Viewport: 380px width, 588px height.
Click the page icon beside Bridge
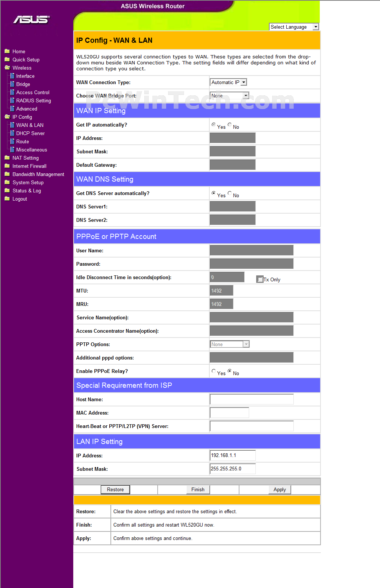[x=12, y=84]
